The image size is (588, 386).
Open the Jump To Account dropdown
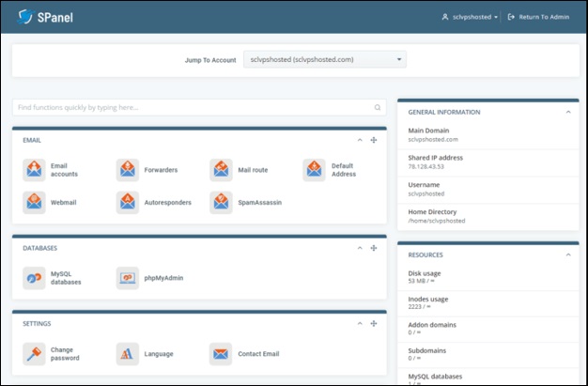[325, 60]
